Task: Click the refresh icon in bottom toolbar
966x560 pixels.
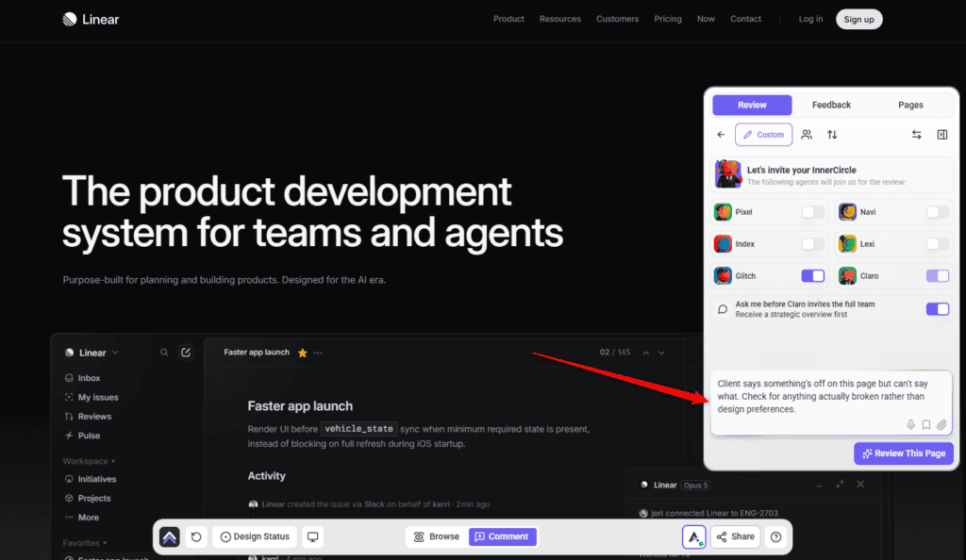Action: tap(196, 536)
